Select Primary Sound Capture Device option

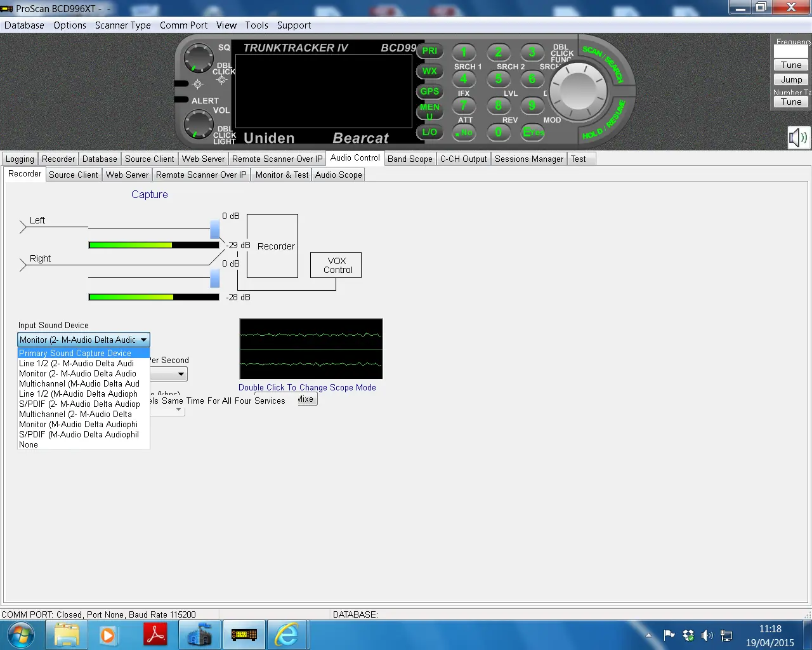click(84, 353)
